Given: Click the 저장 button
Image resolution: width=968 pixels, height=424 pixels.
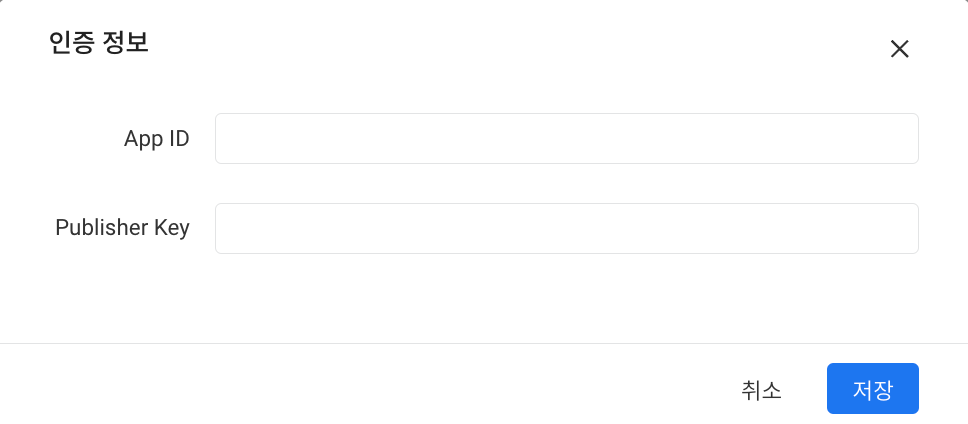Looking at the screenshot, I should tap(872, 388).
